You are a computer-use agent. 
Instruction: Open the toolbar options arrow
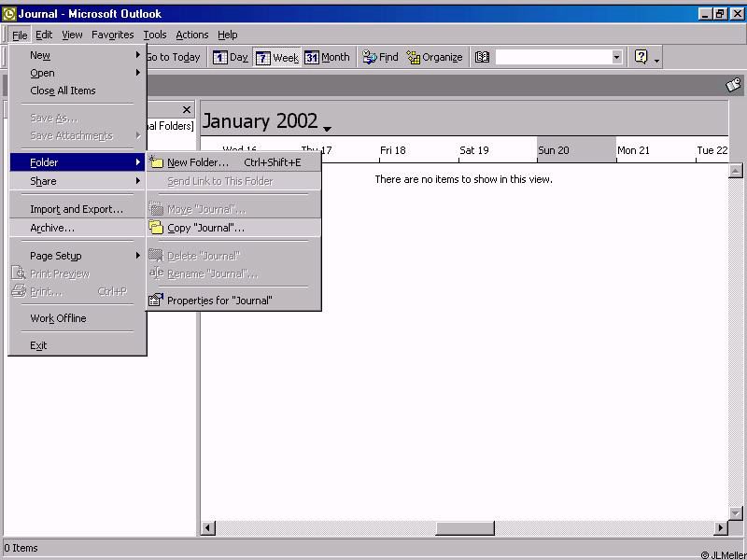pos(657,60)
